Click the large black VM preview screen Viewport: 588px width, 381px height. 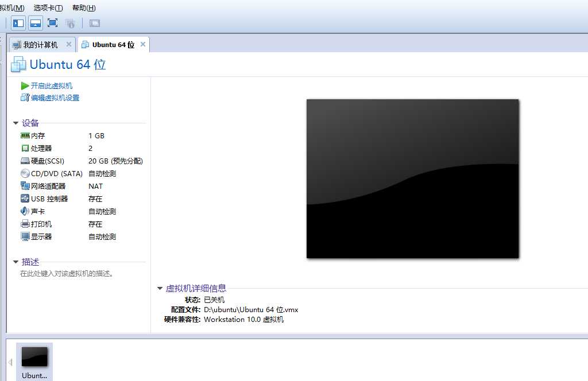(412, 178)
